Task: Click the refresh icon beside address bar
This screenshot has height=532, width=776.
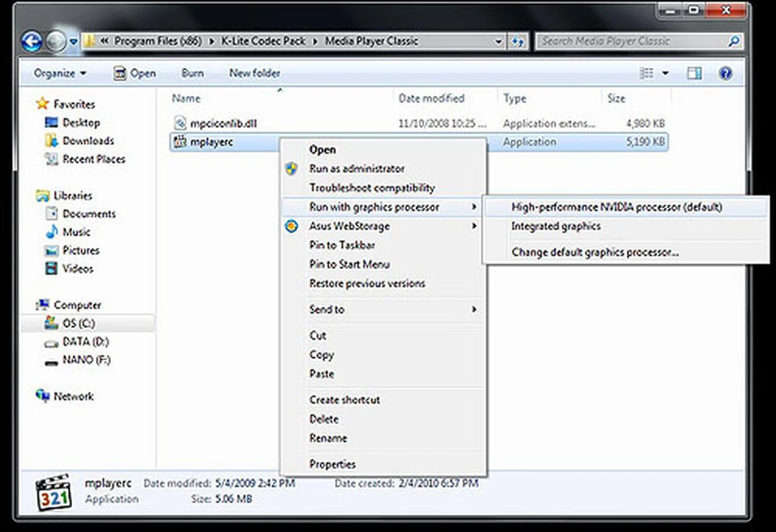Action: click(518, 41)
